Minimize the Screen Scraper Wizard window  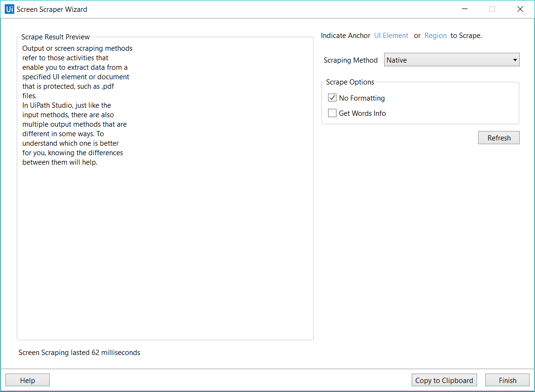point(465,9)
